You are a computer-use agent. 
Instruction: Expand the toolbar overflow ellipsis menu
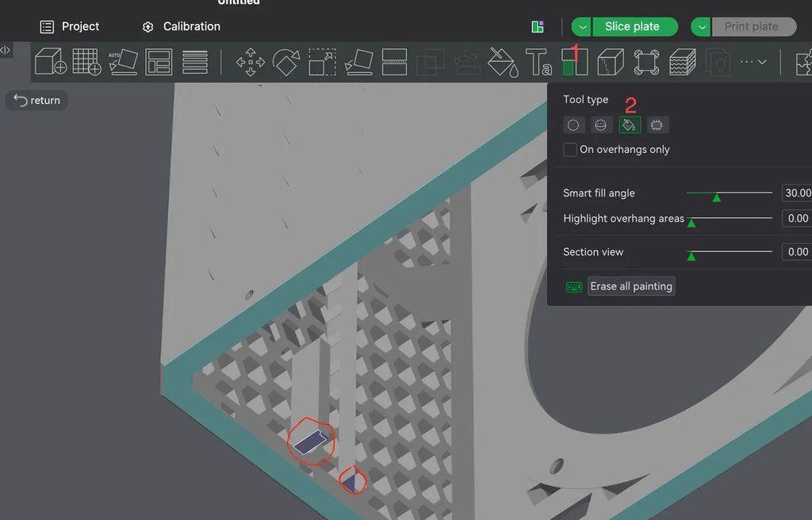point(753,62)
